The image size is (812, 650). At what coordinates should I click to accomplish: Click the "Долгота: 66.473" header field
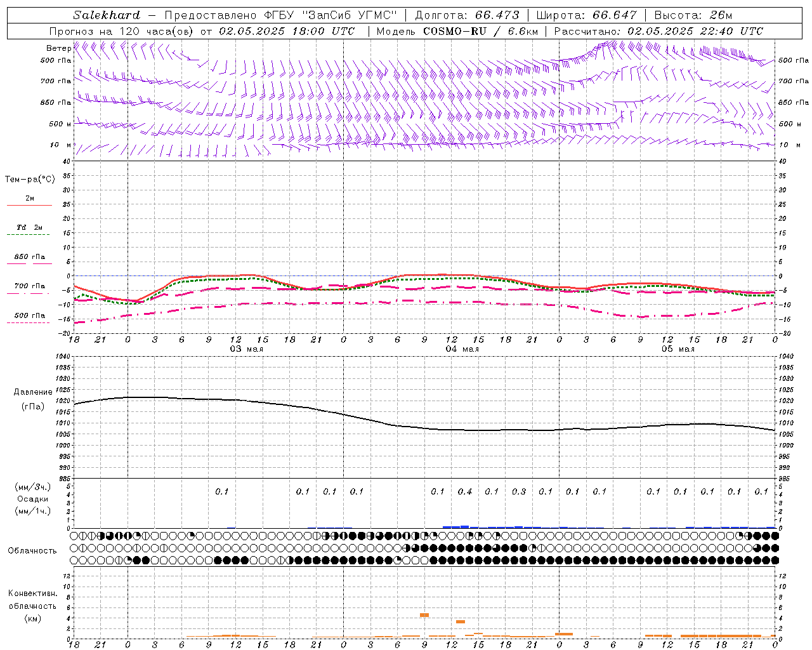tap(467, 15)
